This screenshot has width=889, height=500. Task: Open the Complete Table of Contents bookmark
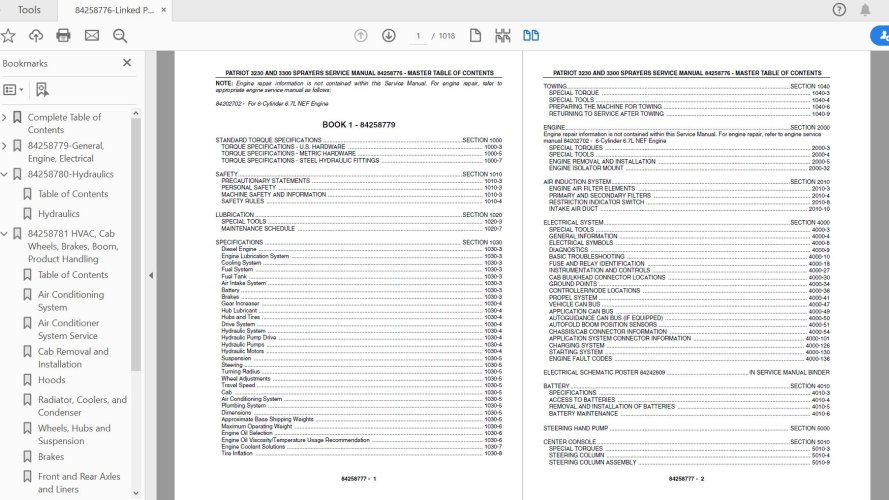[x=64, y=123]
